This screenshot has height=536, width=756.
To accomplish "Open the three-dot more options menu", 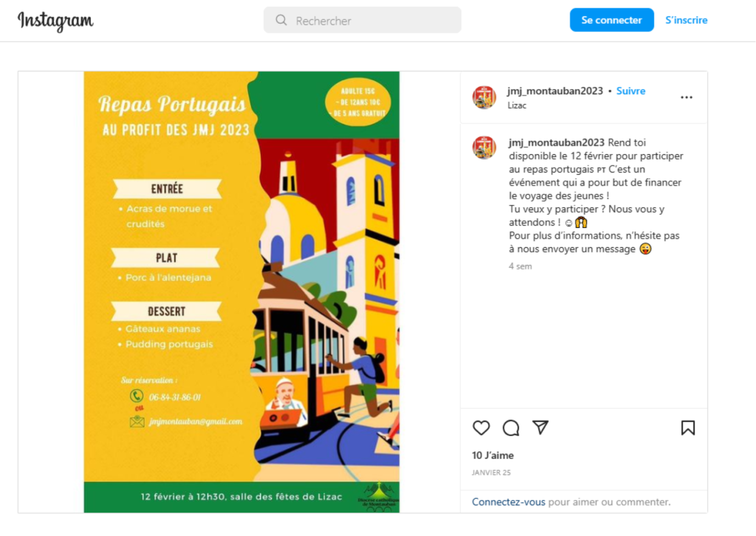I will pos(686,97).
